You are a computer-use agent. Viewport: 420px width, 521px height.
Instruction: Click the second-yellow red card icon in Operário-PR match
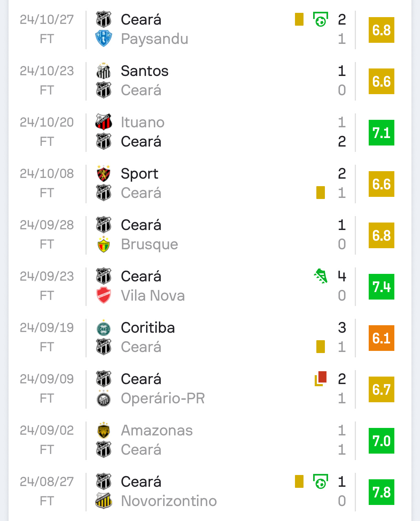320,379
